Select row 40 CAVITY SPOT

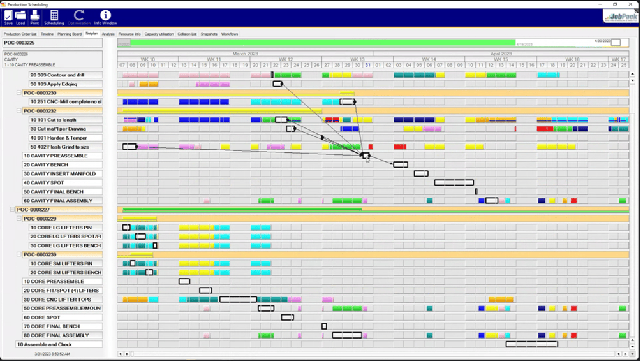pyautogui.click(x=63, y=183)
